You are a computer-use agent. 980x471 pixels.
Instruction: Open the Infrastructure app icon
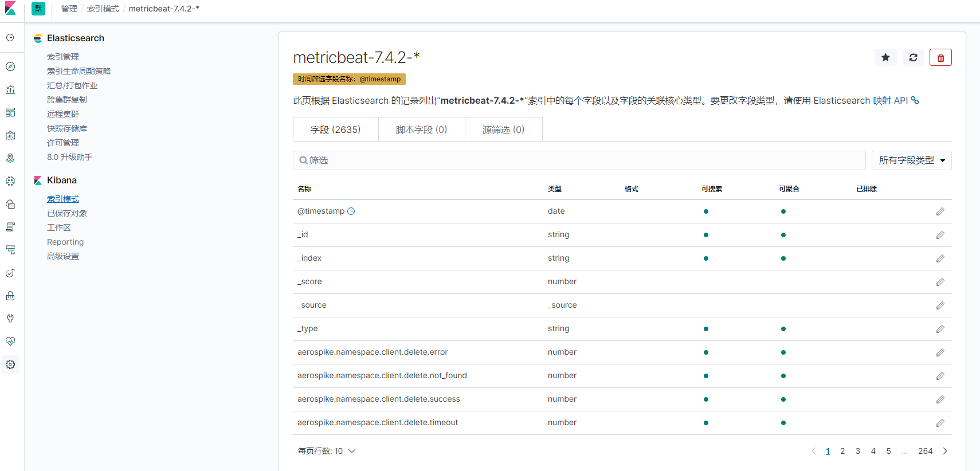coord(10,204)
